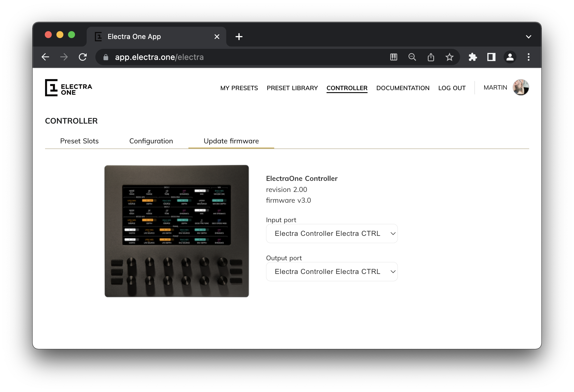Open the Chrome profile avatar icon
574x392 pixels.
pos(510,57)
